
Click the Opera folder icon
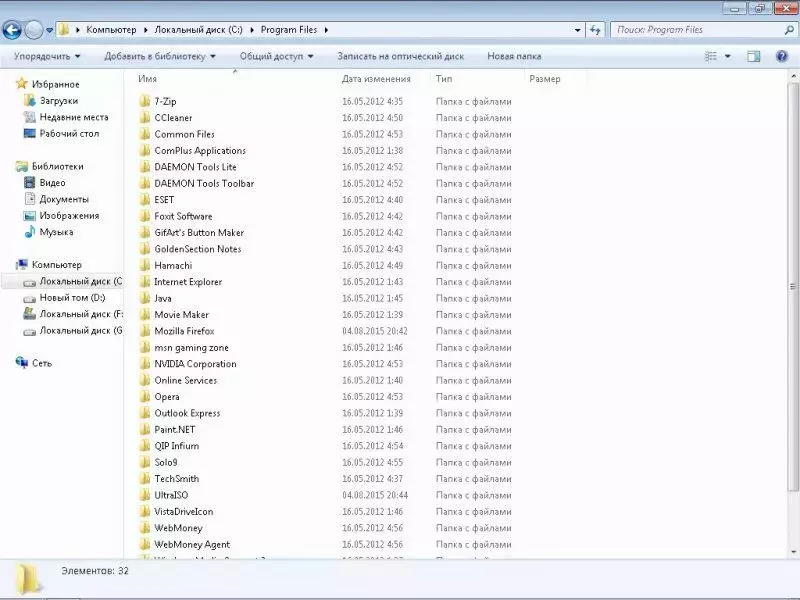click(145, 396)
